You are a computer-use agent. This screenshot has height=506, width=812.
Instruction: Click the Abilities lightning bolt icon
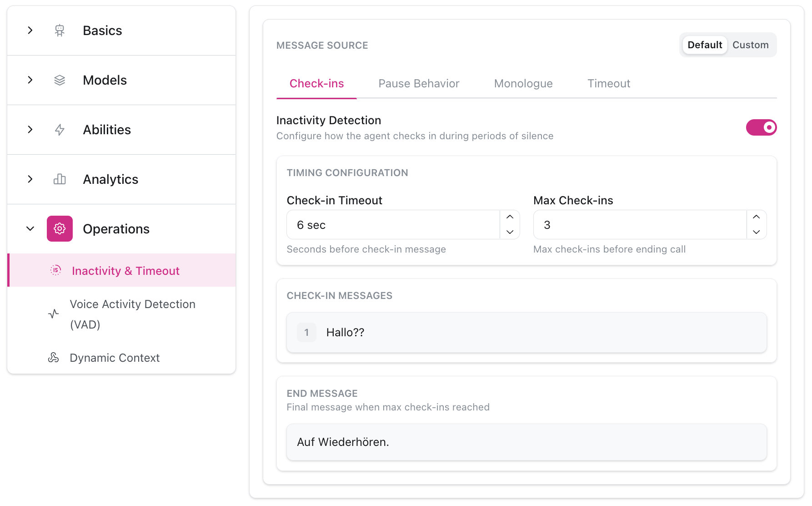pos(60,130)
